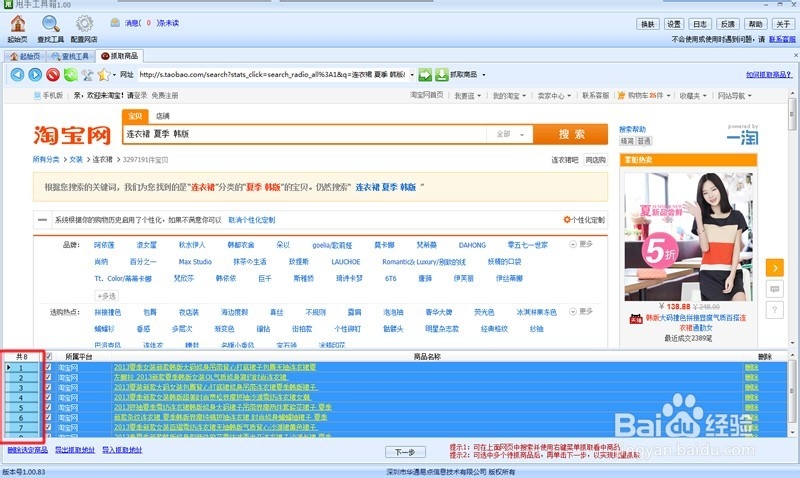
Task: Refresh the page with the green icon
Action: [70, 74]
